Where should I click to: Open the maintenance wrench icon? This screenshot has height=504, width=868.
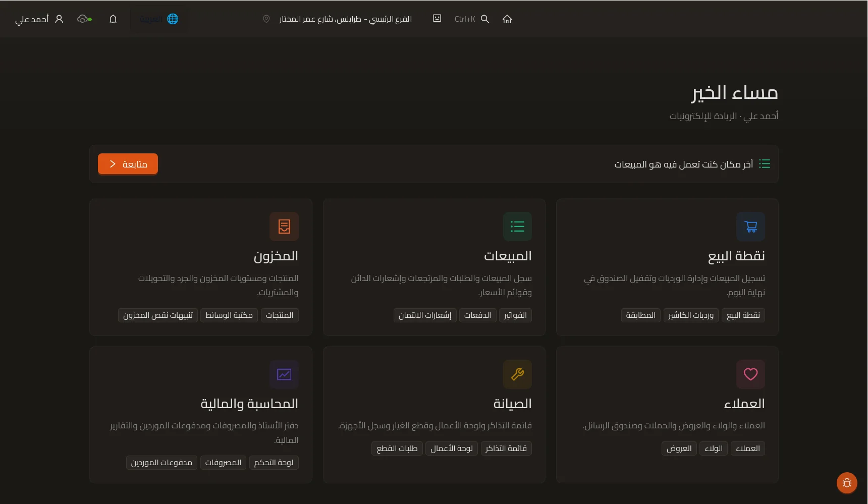pos(517,374)
